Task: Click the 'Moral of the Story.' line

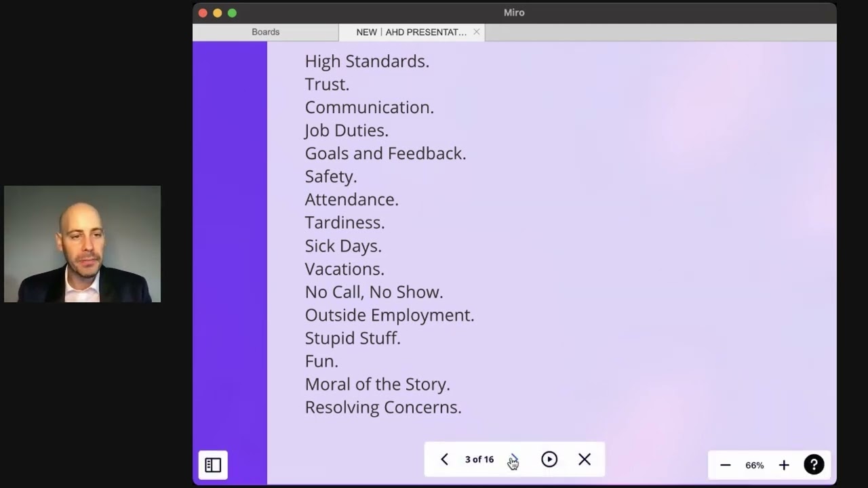Action: pos(377,384)
